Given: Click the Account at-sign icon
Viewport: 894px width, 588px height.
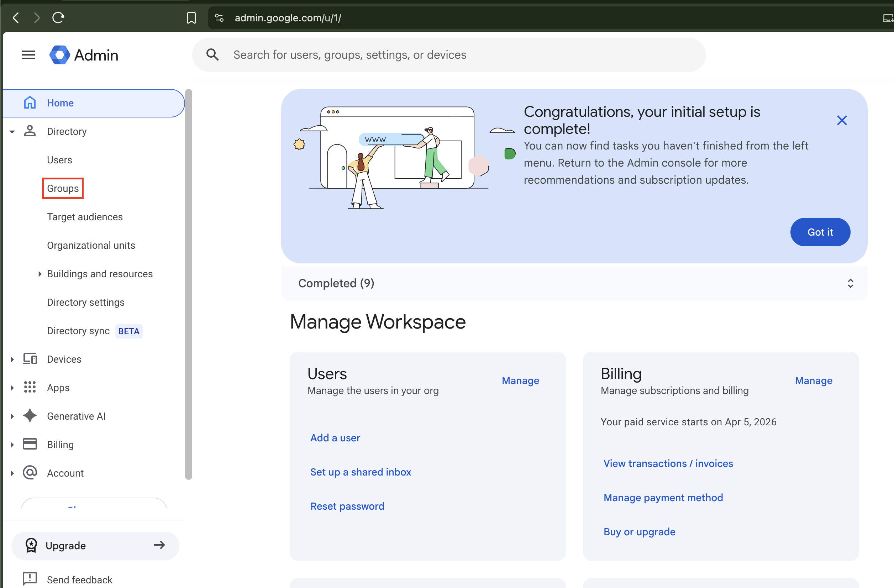Looking at the screenshot, I should coord(30,473).
